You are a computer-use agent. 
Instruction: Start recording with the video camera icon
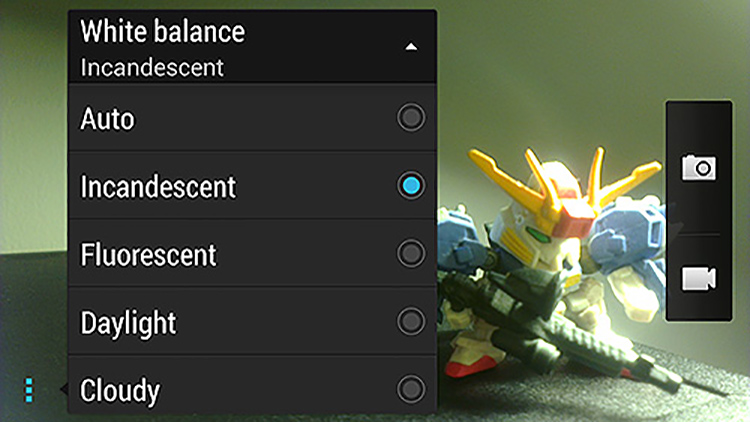tap(699, 278)
